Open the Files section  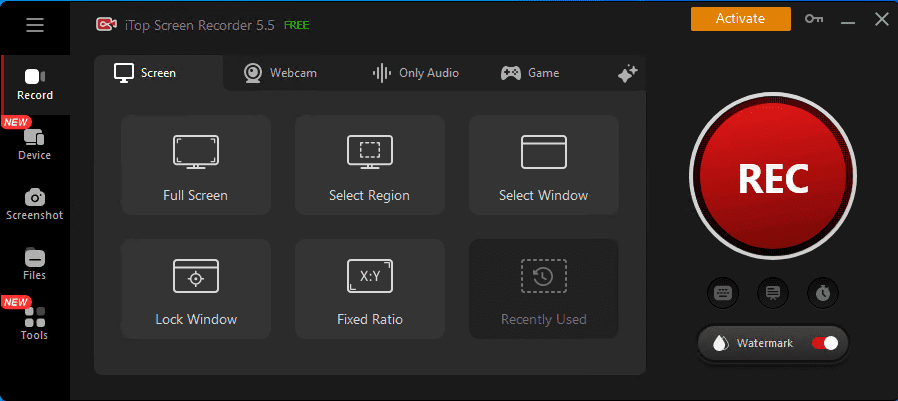(35, 263)
